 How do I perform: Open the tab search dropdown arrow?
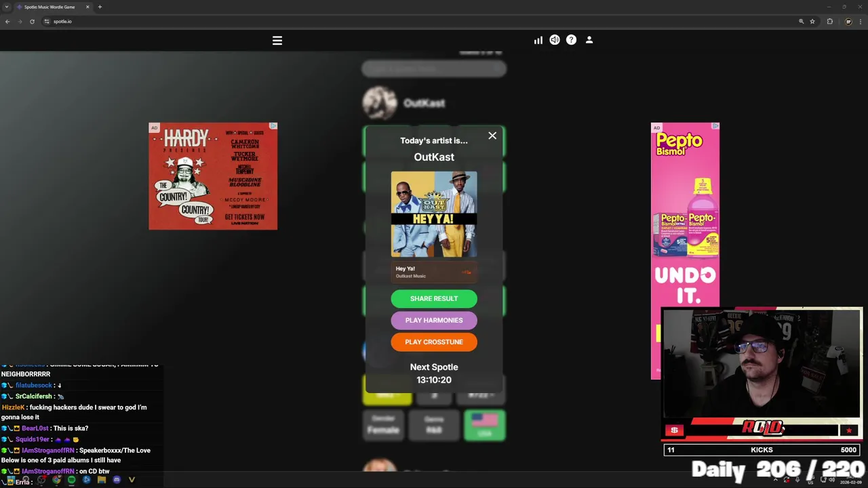click(x=7, y=7)
